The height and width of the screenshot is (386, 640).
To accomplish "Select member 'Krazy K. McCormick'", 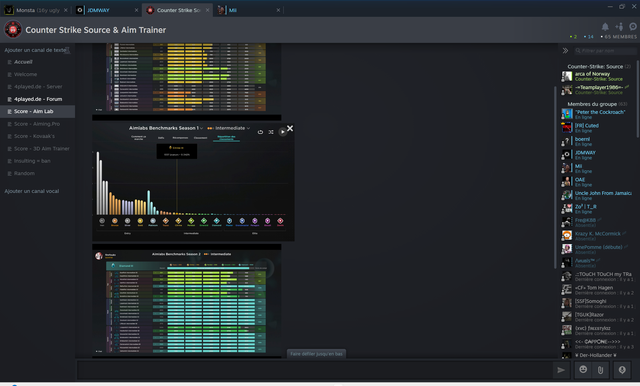I will coord(598,235).
